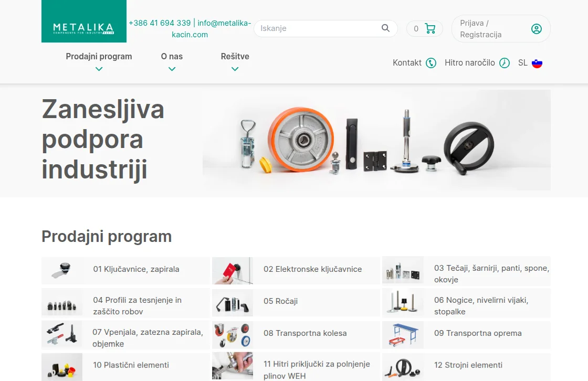The height and width of the screenshot is (381, 588).
Task: Open the Kontakt menu item
Action: point(407,62)
